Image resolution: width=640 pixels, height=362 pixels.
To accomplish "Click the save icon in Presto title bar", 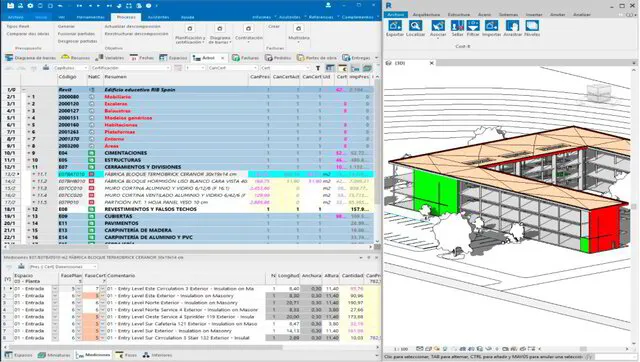I will tap(10, 6).
